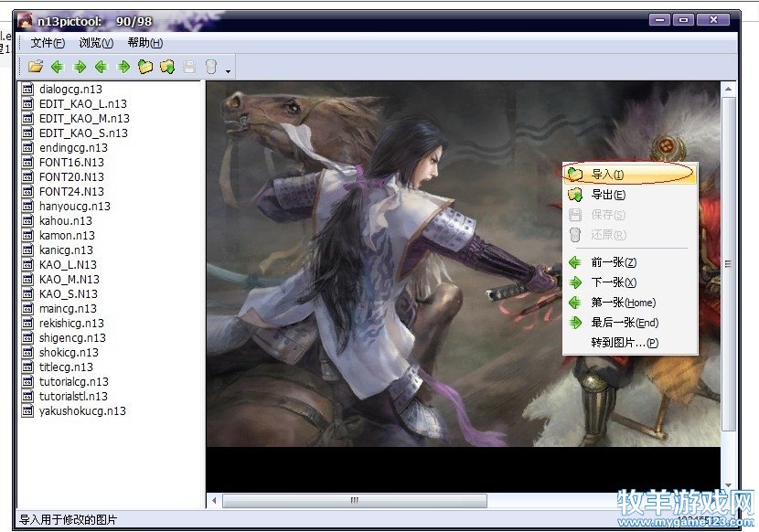Click the first left-arrow (previous image) toolbar icon
The width and height of the screenshot is (759, 532).
pos(57,67)
